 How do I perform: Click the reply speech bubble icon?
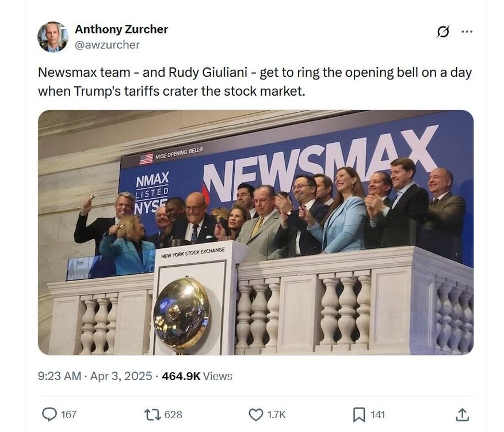[x=49, y=415]
